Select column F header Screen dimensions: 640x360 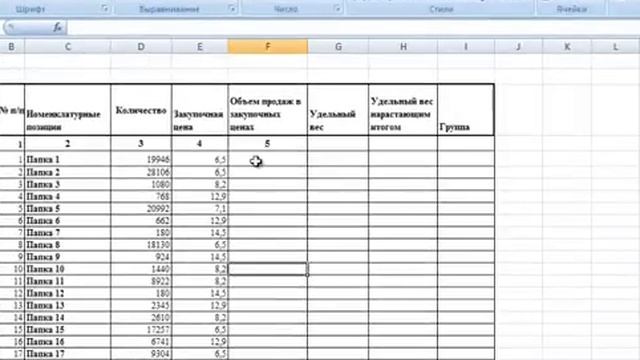(x=268, y=47)
